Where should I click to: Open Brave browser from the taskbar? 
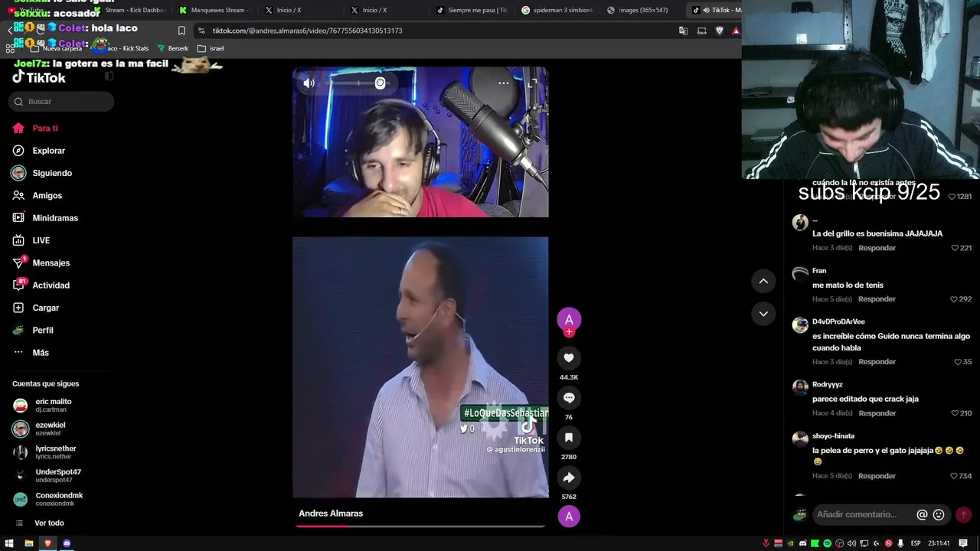[47, 543]
